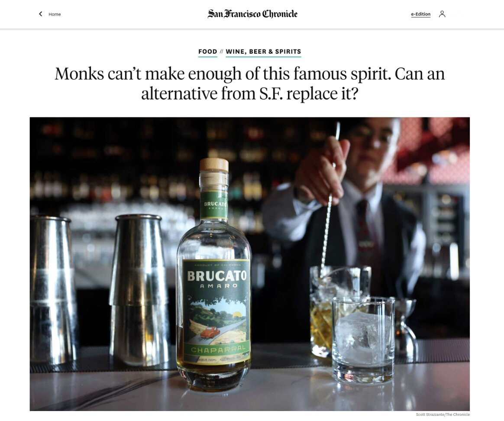Click the leftmost metal shaker tin
The height and width of the screenshot is (421, 504).
52,291
